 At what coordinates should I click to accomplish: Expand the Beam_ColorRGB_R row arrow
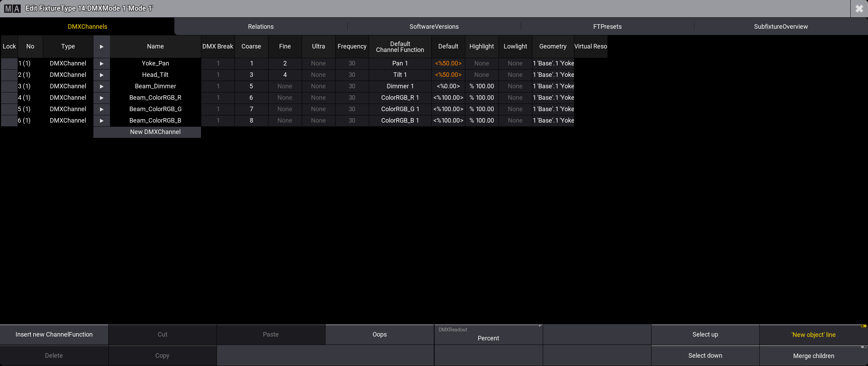tap(101, 98)
